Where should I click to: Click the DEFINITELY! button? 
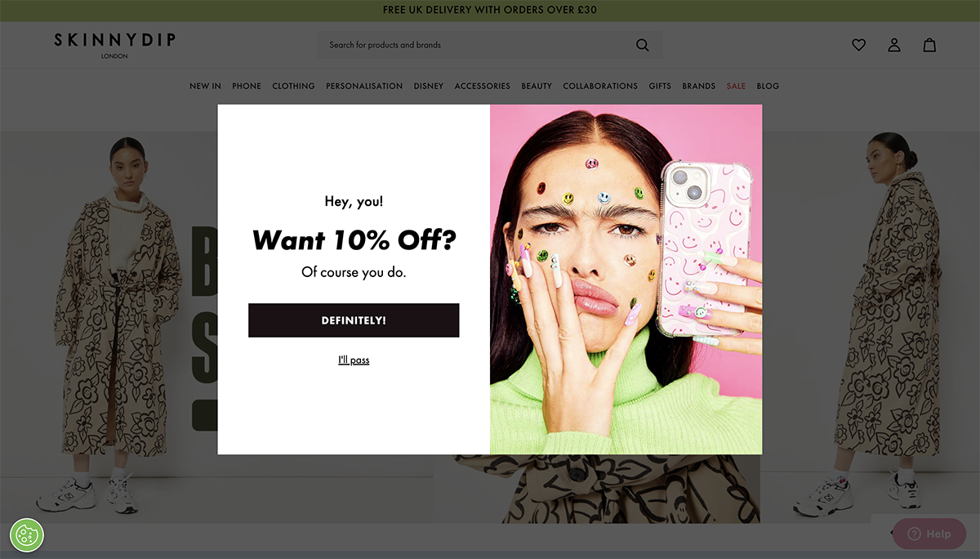(x=354, y=320)
